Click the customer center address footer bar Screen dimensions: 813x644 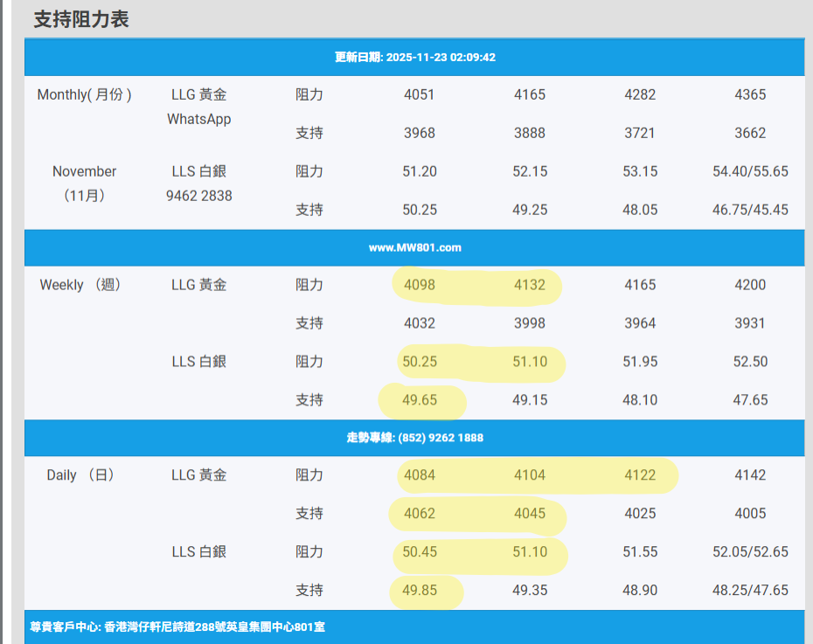[x=414, y=627]
